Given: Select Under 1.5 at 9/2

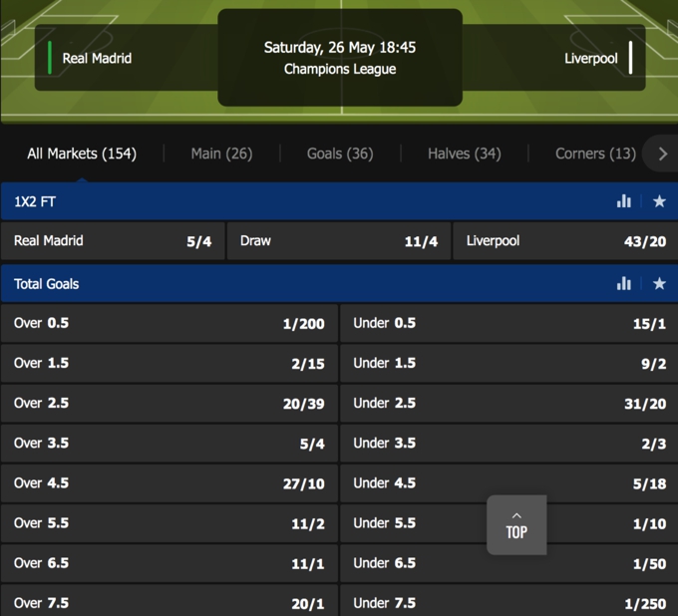Looking at the screenshot, I should pyautogui.click(x=508, y=363).
